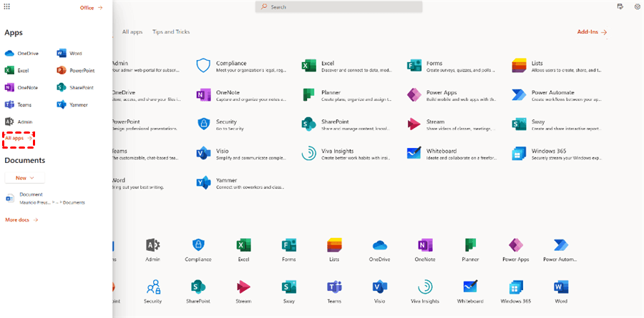Click Security tile in the bottom icon grid
644x318 pixels.
(x=153, y=292)
